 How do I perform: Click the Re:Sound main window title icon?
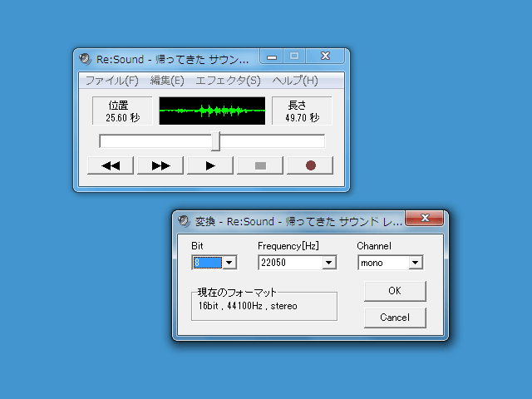85,59
